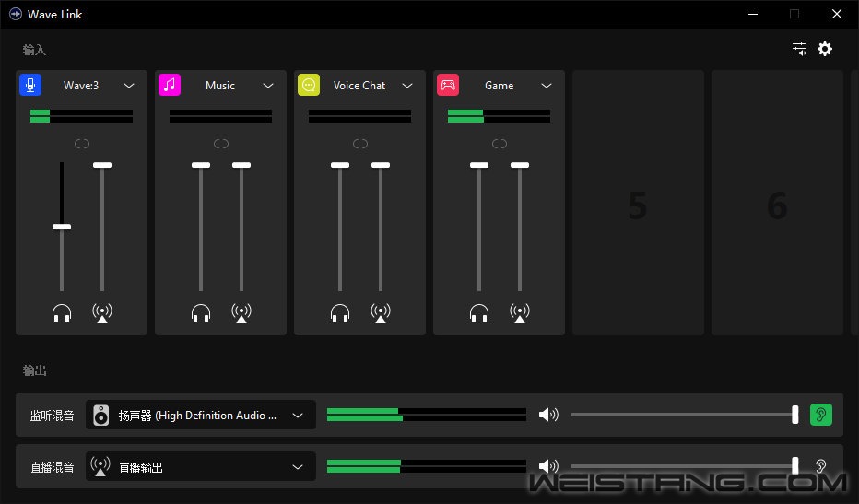Viewport: 859px width, 504px height.
Task: Click the Game input level meter
Action: pyautogui.click(x=499, y=116)
